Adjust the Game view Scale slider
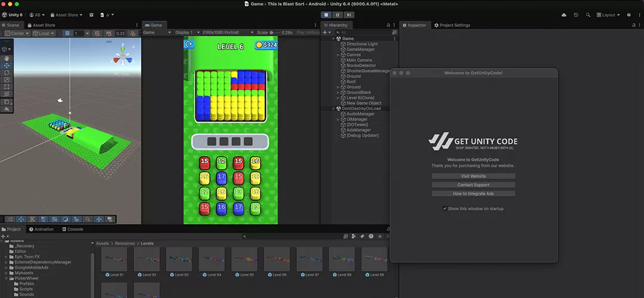Screen dimensions: 644x298 coord(272,33)
